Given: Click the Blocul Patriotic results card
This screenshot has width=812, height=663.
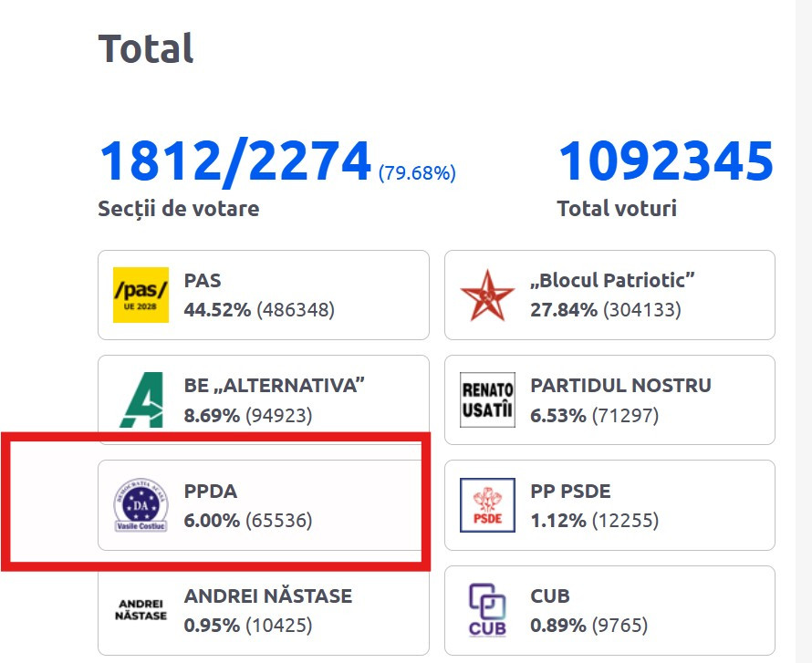Looking at the screenshot, I should pyautogui.click(x=609, y=295).
